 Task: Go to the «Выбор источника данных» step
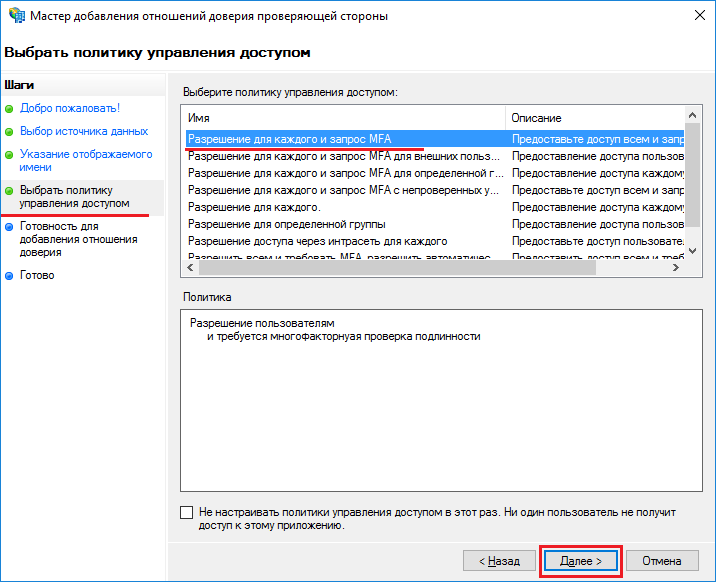[x=83, y=131]
